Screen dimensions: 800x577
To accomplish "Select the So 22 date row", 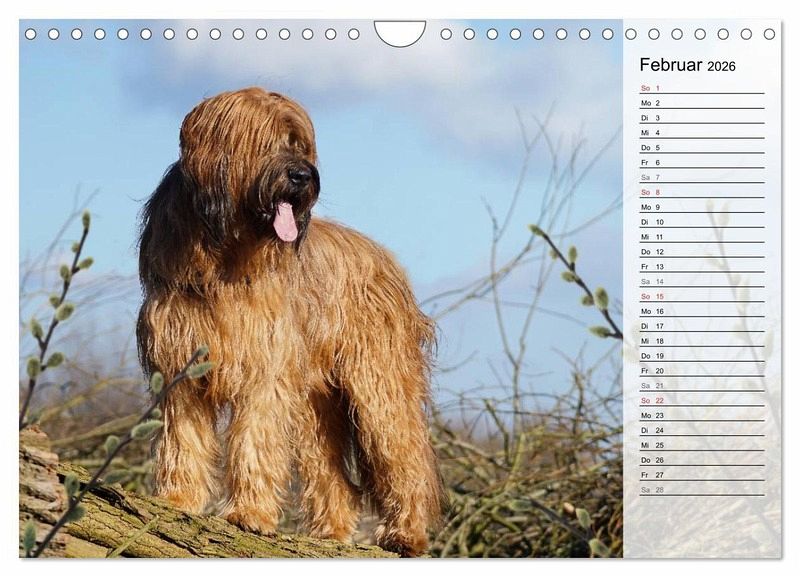I will coord(701,400).
